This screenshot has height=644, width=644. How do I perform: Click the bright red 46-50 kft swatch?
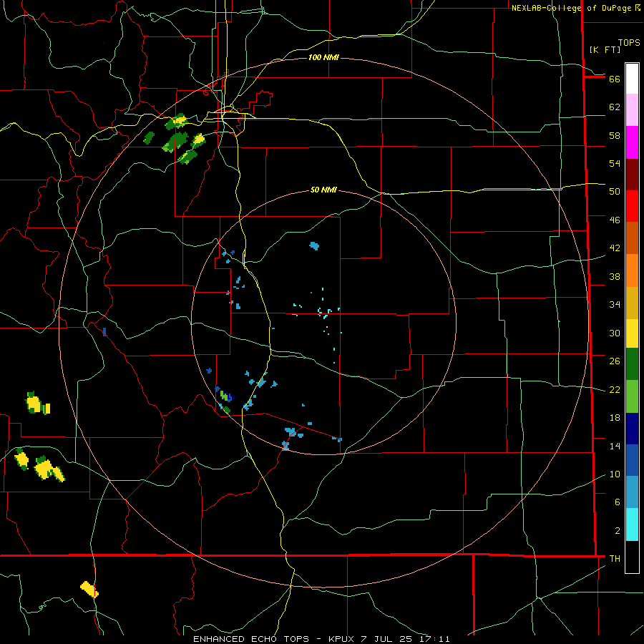click(x=632, y=206)
